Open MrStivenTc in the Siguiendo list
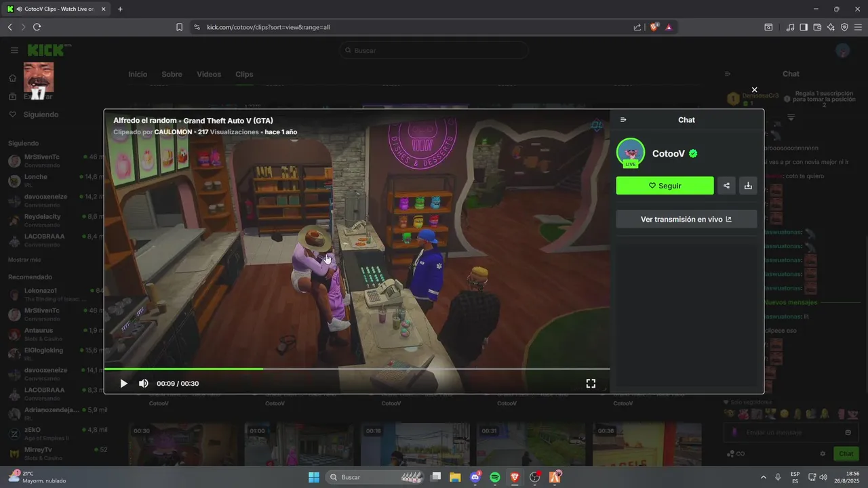 (54, 160)
